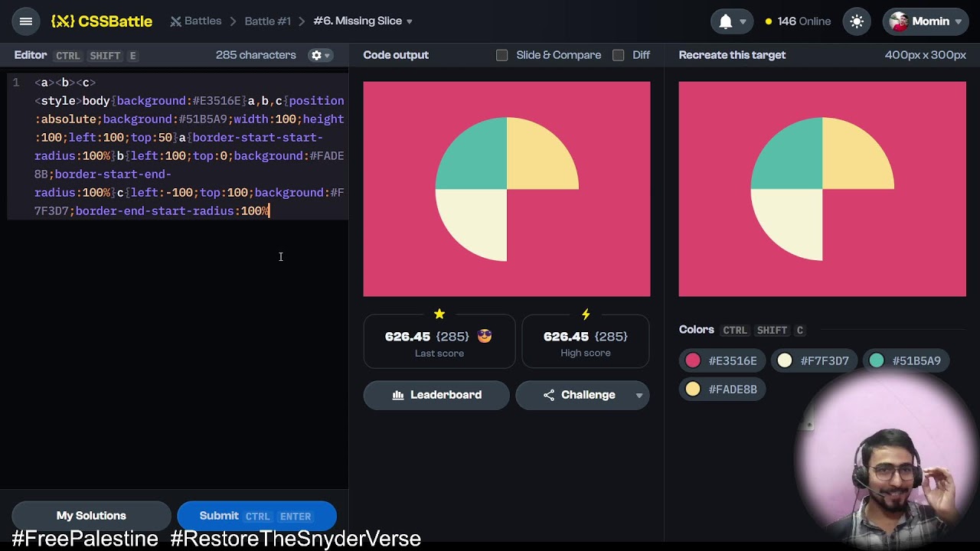Expand arrow next to notification bell
This screenshot has height=551, width=980.
point(743,22)
